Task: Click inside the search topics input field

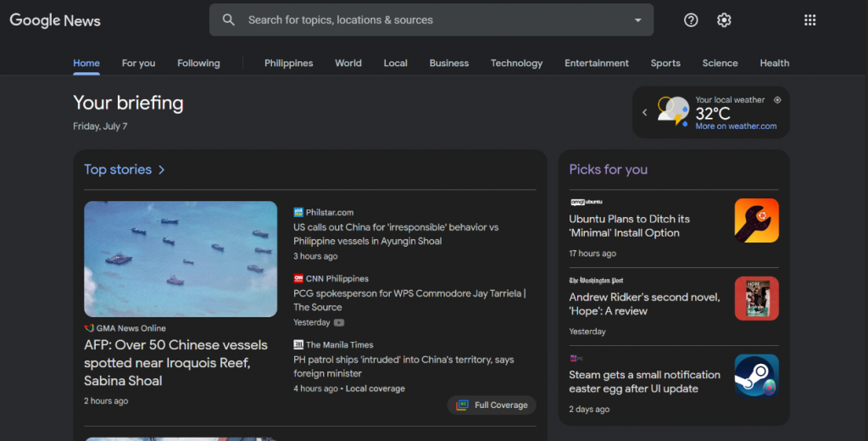Action: 431,20
